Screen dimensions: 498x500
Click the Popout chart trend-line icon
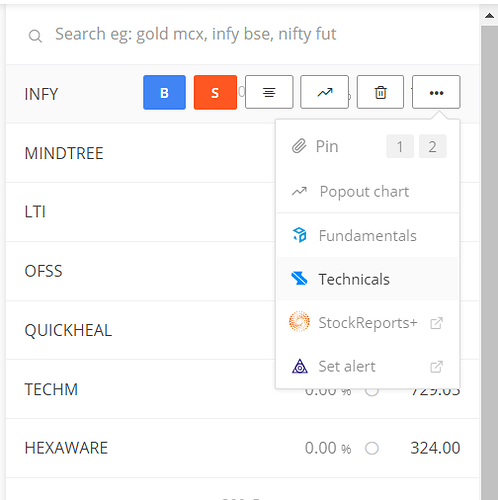point(299,191)
